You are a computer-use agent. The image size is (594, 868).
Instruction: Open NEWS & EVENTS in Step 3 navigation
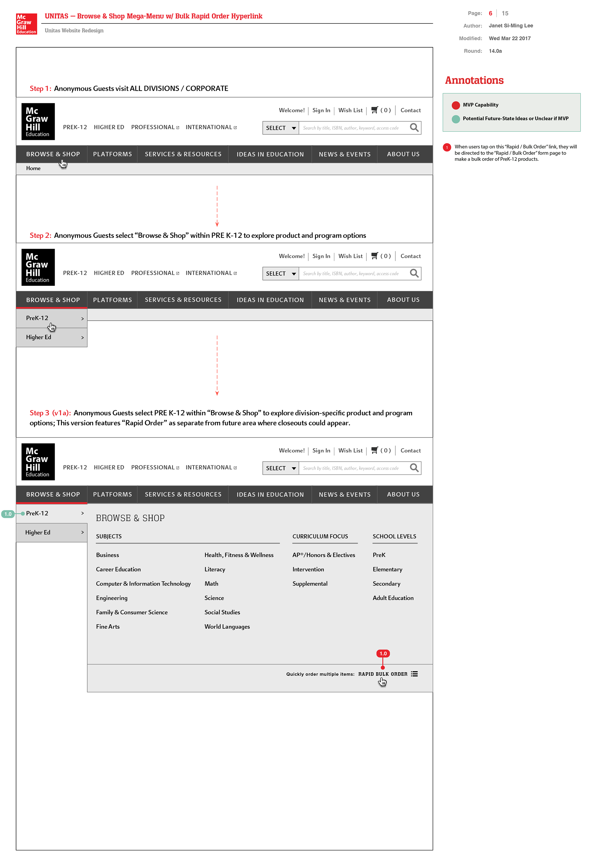pos(344,494)
